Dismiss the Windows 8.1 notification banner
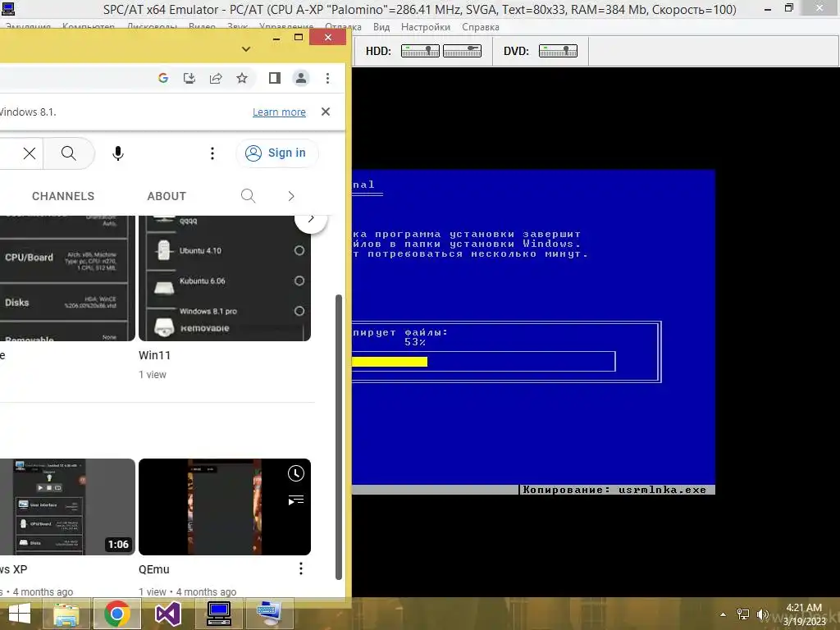Image resolution: width=840 pixels, height=630 pixels. point(325,112)
